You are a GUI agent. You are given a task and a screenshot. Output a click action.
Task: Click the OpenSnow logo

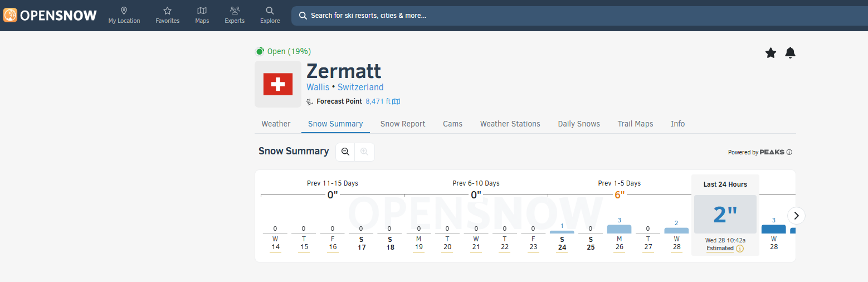pyautogui.click(x=50, y=16)
